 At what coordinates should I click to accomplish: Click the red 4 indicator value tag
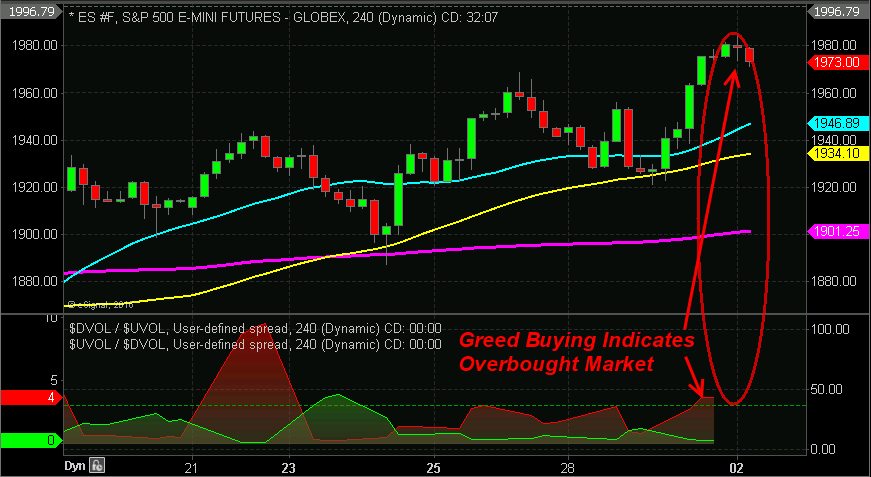(x=31, y=398)
